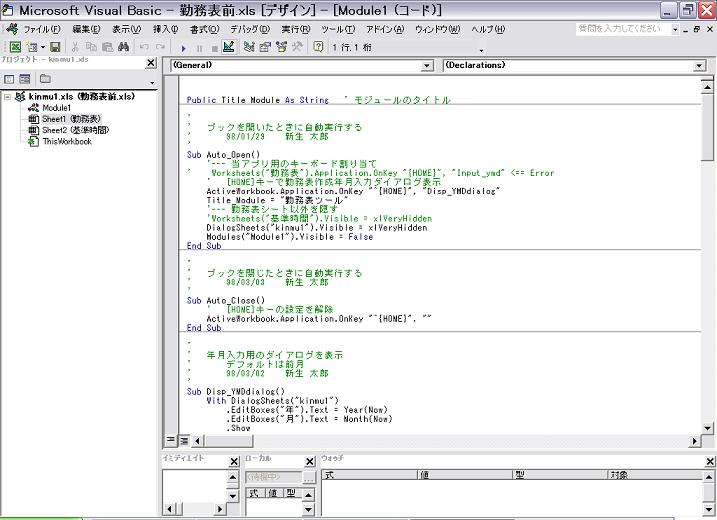717x520 pixels.
Task: Click the 式 column header in Watch window
Action: pyautogui.click(x=369, y=475)
